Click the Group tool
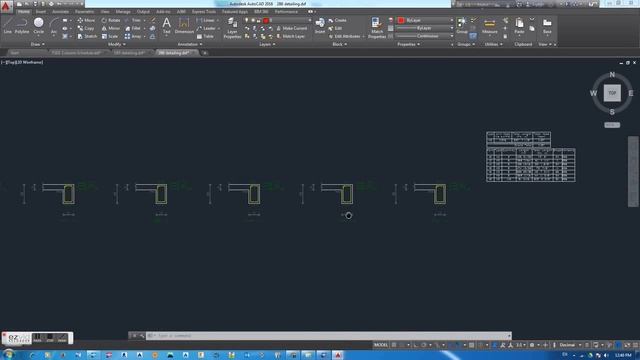The width and height of the screenshot is (640, 360). (462, 25)
